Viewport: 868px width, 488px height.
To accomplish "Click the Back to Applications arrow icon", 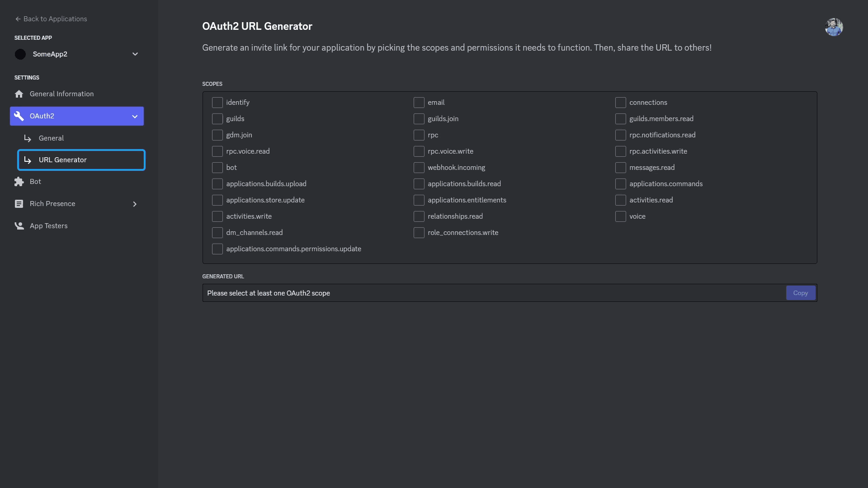I will 18,19.
